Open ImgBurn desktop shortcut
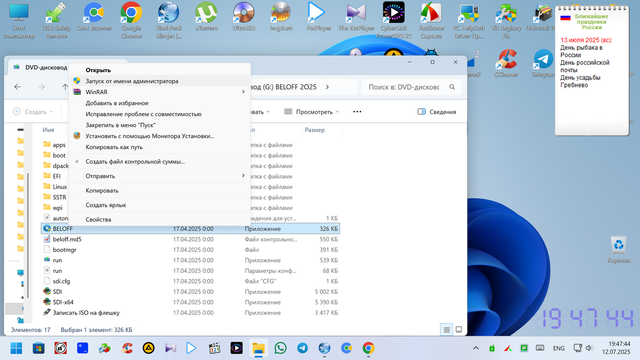Viewport: 640px width, 360px height. pos(281,18)
